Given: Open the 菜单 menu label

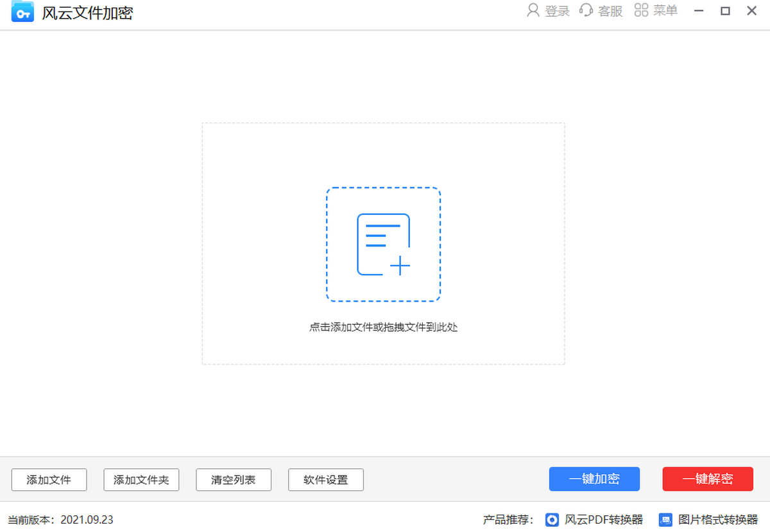Looking at the screenshot, I should coord(665,10).
